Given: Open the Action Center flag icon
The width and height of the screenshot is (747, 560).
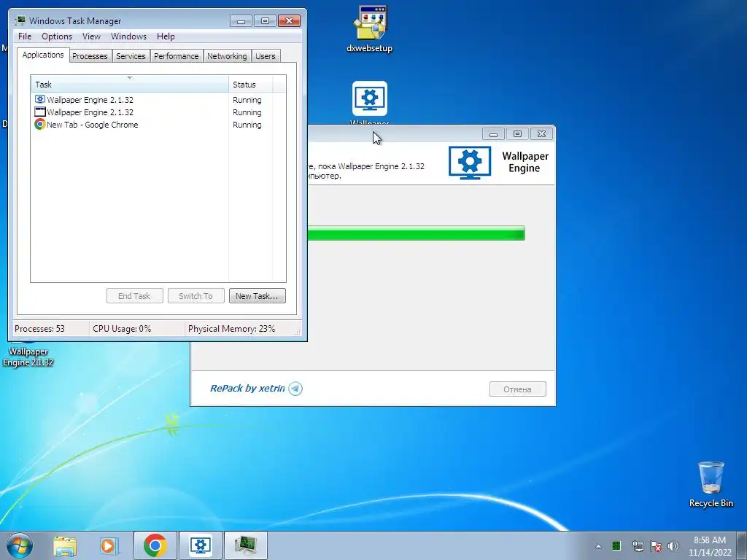Looking at the screenshot, I should pos(656,546).
